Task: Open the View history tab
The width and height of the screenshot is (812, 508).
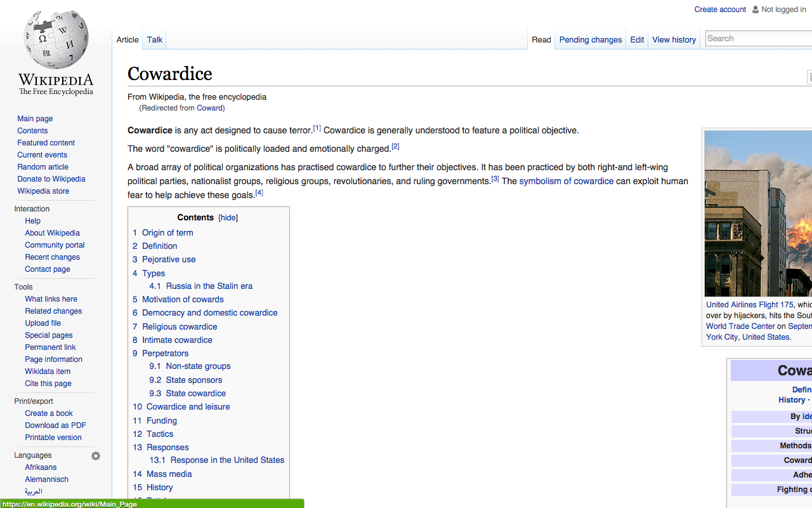Action: (674, 39)
